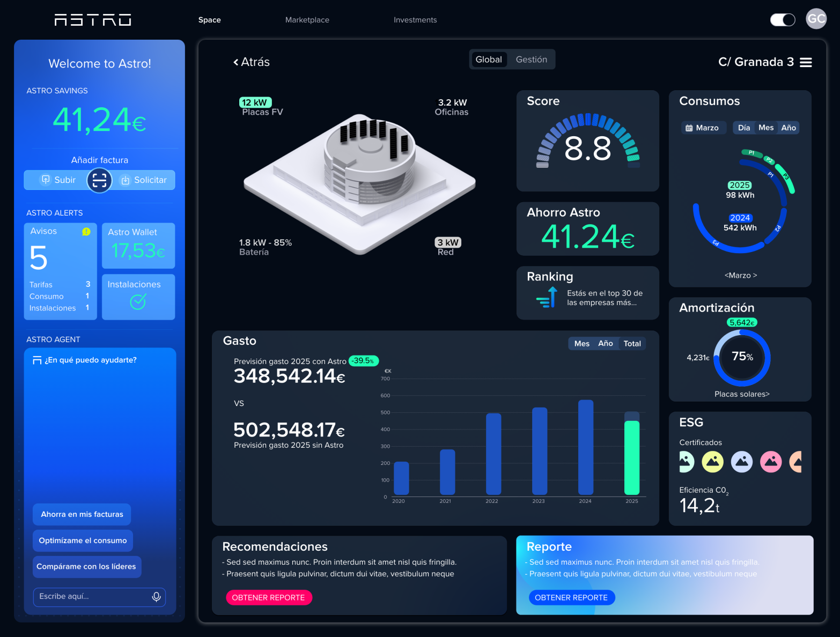Switch the view to Gestión
840x637 pixels.
[531, 60]
